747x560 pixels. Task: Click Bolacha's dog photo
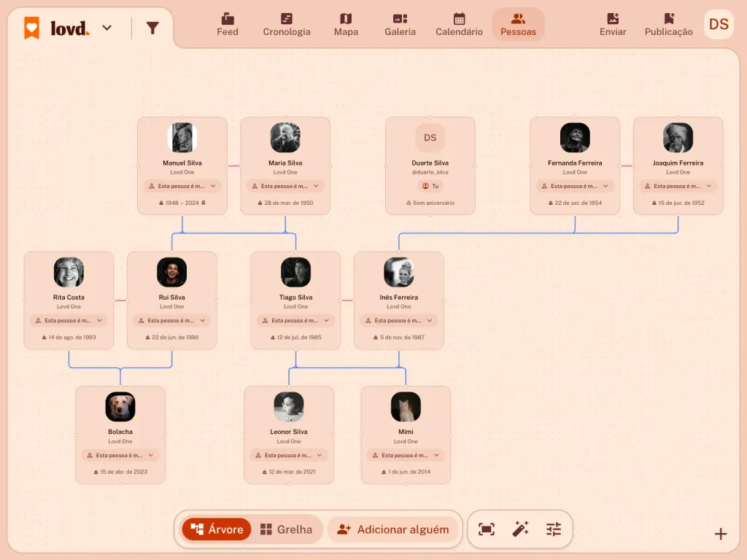(x=120, y=407)
